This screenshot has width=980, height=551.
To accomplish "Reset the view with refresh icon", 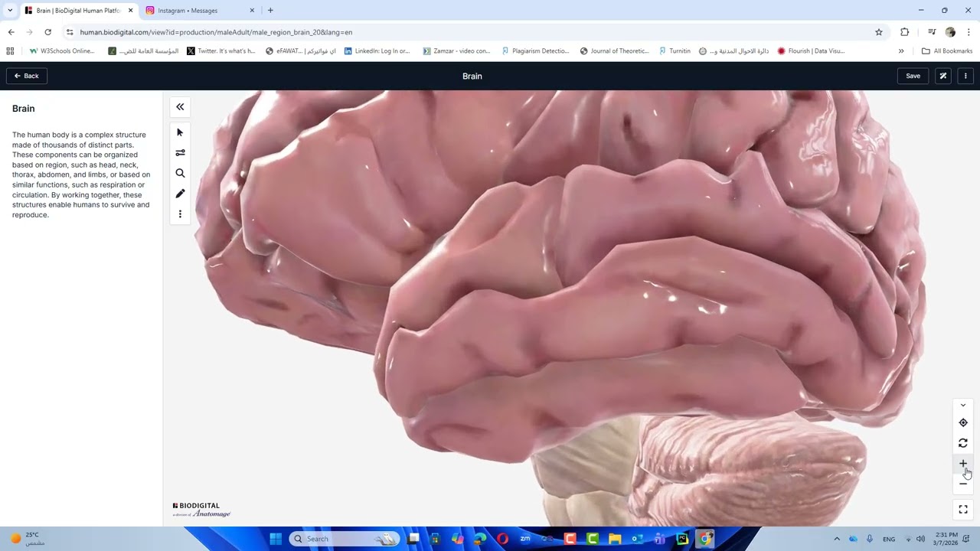I will [963, 443].
